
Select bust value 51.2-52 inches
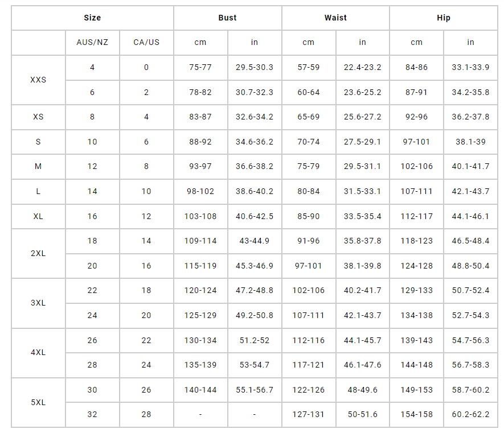coord(255,340)
